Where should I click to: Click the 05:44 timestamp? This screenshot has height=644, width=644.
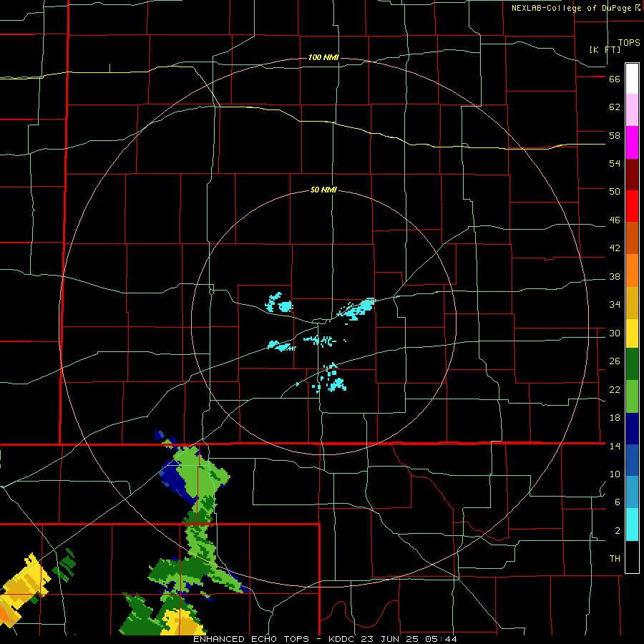pyautogui.click(x=440, y=639)
